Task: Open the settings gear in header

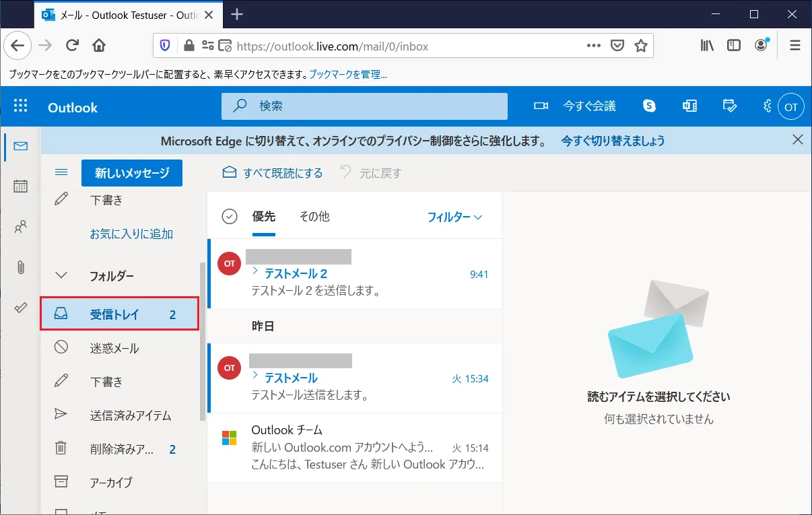Action: point(767,106)
